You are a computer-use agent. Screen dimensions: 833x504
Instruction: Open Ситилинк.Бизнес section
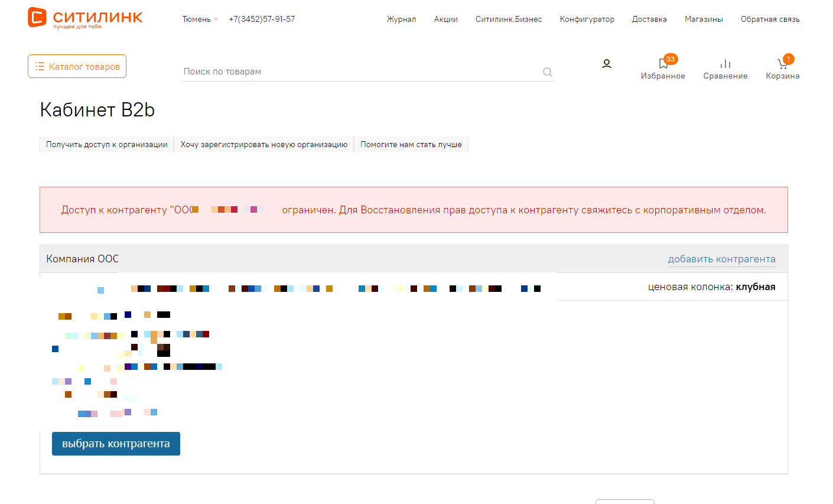tap(509, 19)
